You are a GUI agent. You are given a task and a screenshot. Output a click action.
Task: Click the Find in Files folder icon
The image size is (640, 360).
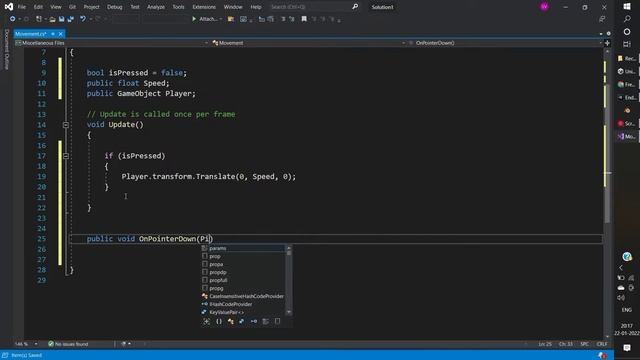coord(231,19)
